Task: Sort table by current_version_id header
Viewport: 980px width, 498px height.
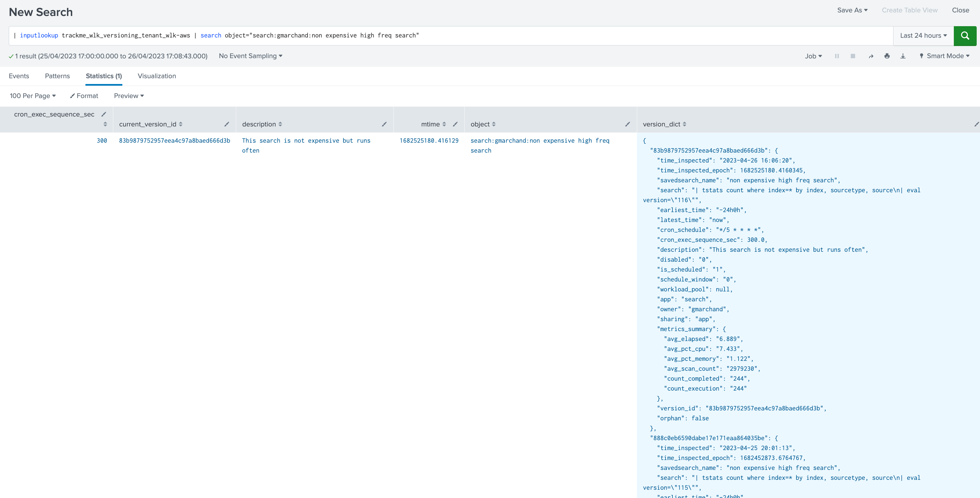Action: (151, 124)
